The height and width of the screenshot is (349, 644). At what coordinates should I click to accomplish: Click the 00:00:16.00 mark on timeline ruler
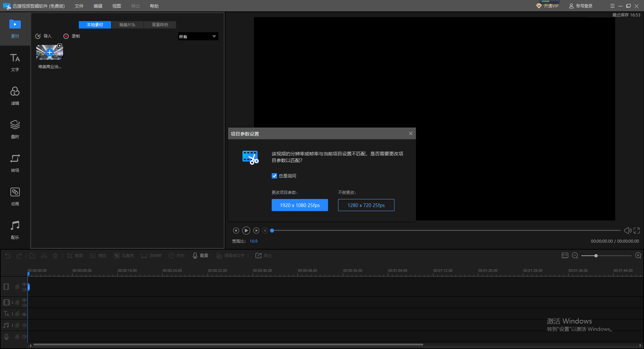[x=127, y=270]
